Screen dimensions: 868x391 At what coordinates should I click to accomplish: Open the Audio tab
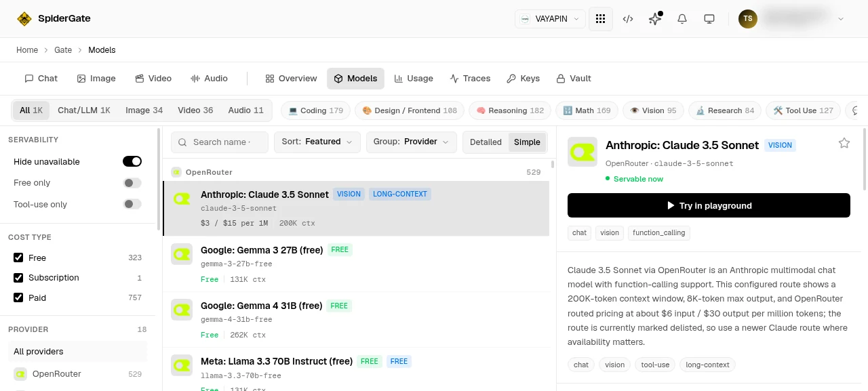click(209, 79)
